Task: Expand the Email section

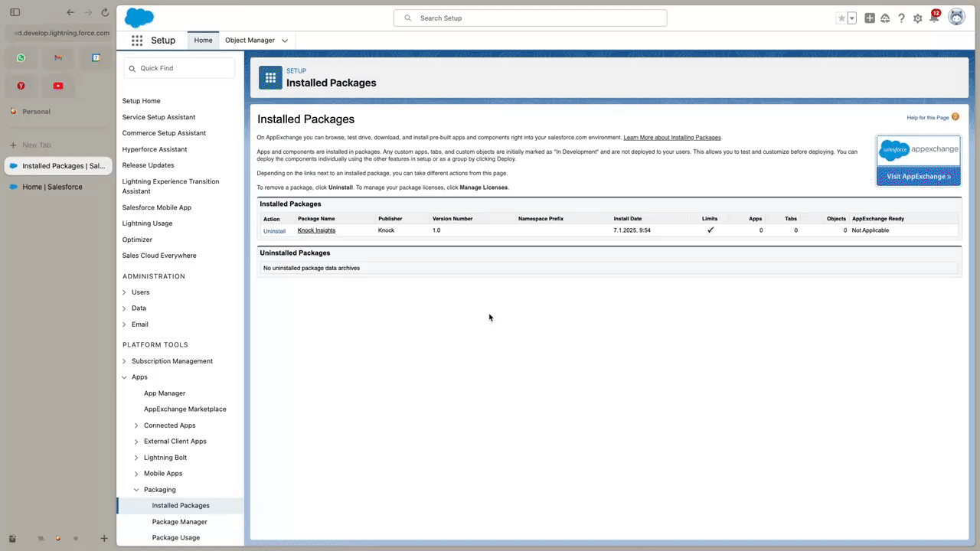Action: click(125, 324)
